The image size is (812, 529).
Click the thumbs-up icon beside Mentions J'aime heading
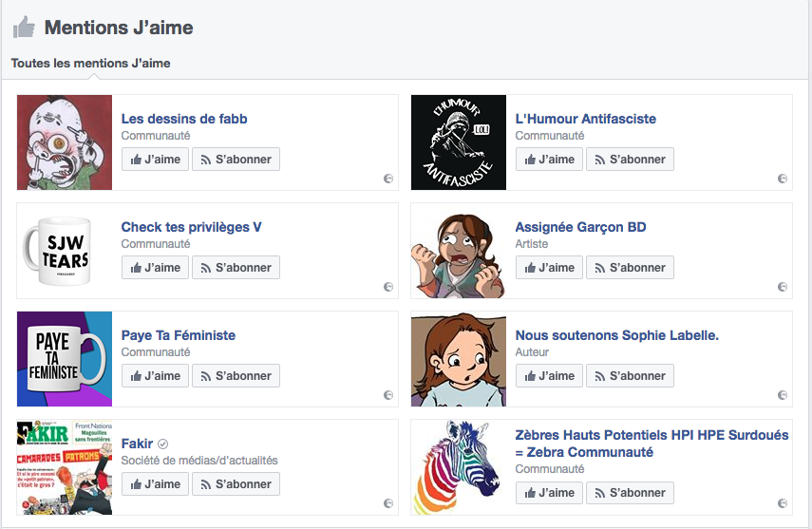(x=24, y=28)
